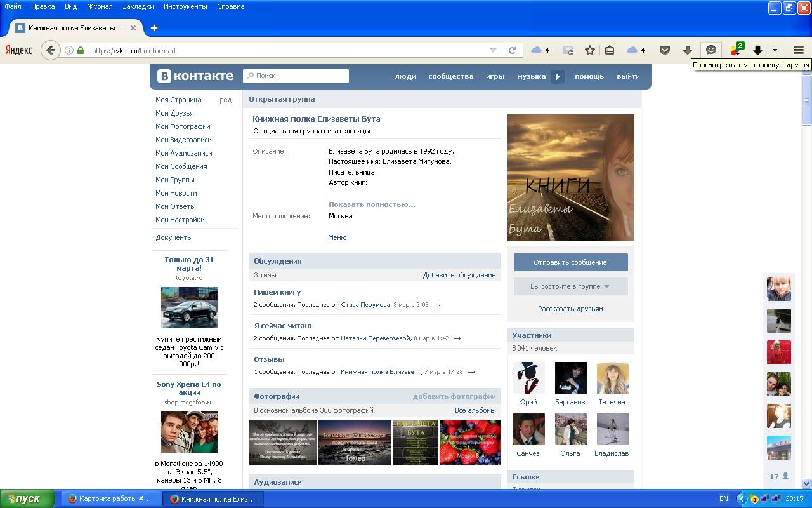The width and height of the screenshot is (812, 508).
Task: Open the Пишем книгу discussion
Action: pyautogui.click(x=277, y=292)
